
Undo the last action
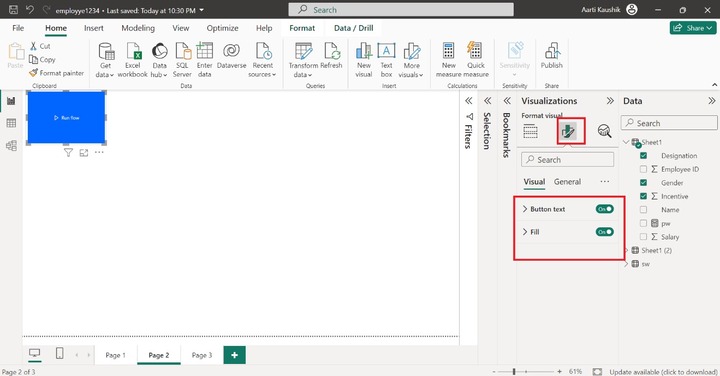coord(30,10)
